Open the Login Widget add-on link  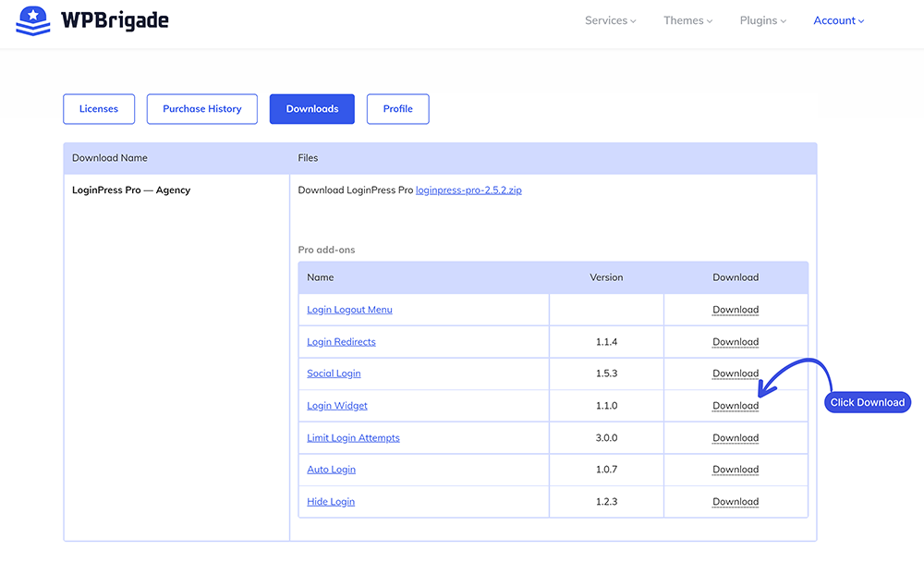337,406
